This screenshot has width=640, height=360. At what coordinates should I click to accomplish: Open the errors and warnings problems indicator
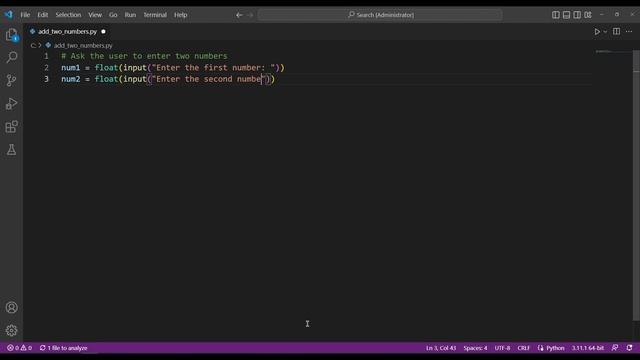(x=19, y=348)
